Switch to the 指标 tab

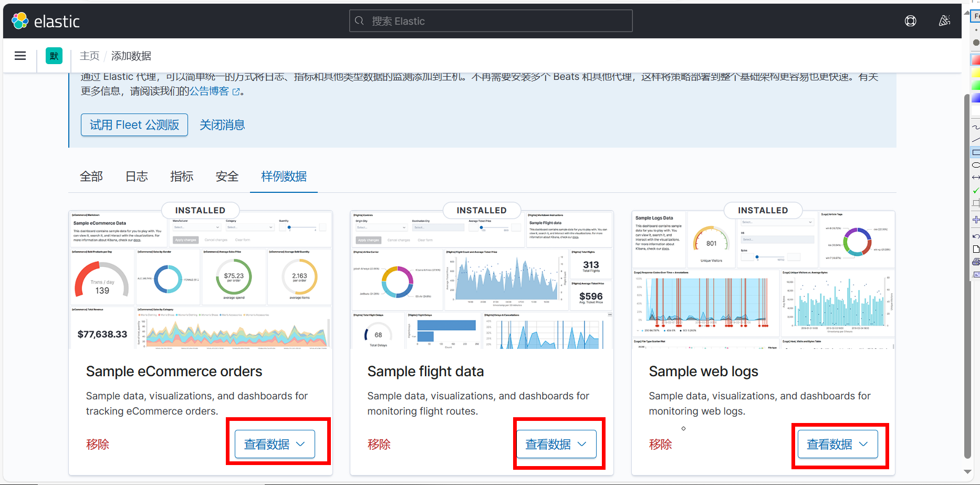tap(182, 177)
